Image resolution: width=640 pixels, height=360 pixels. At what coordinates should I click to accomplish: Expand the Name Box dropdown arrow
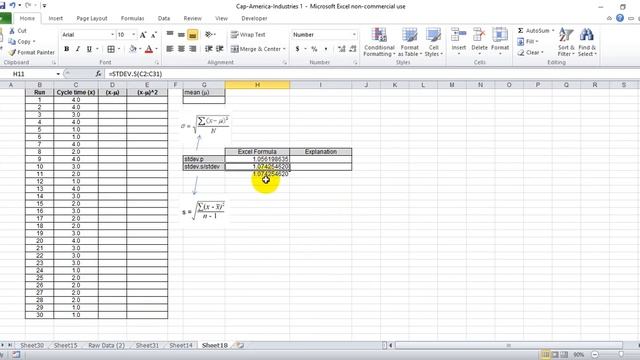[x=58, y=74]
